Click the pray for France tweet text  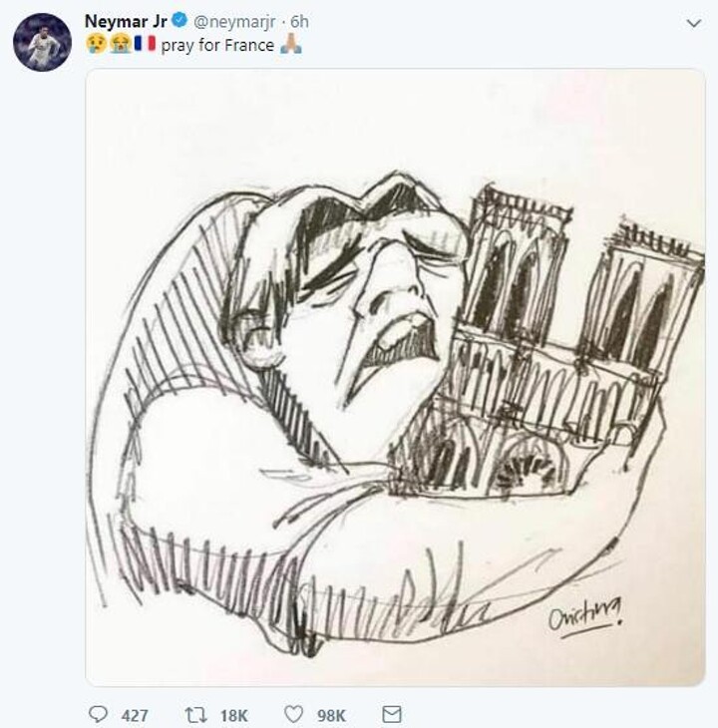point(217,46)
